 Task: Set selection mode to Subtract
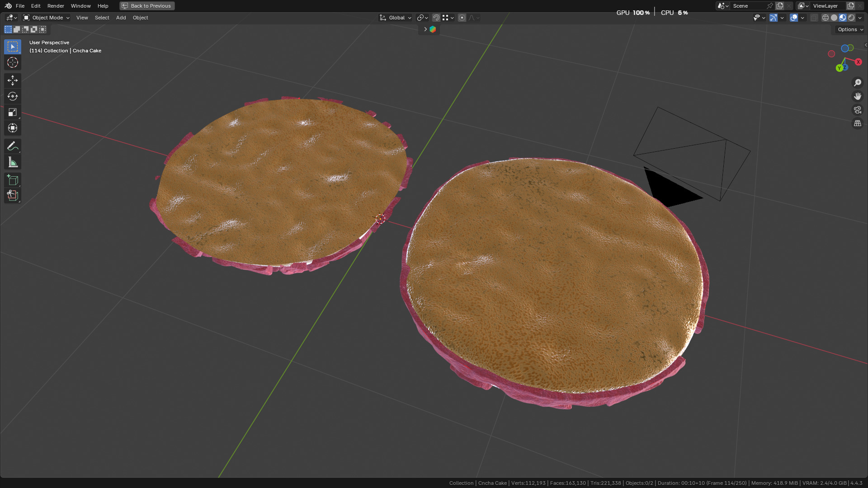click(25, 29)
